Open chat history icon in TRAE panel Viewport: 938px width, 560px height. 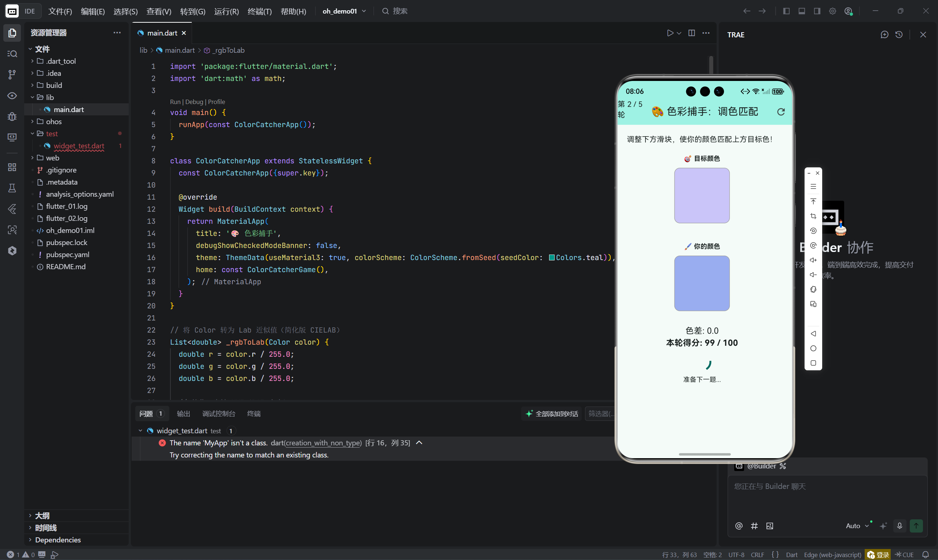[899, 35]
